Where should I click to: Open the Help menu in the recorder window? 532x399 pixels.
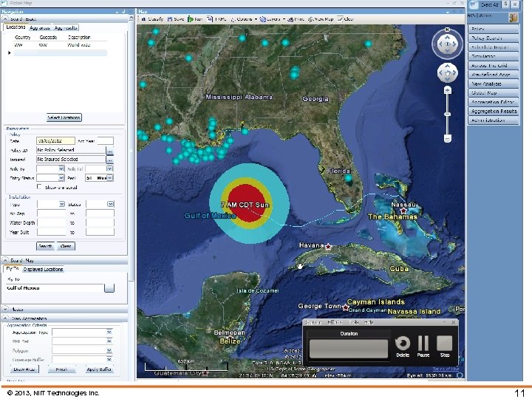(369, 322)
